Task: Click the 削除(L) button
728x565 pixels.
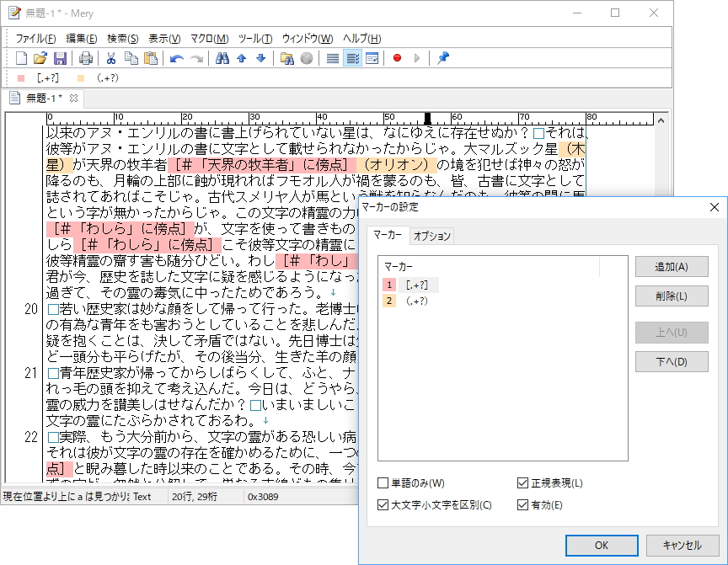Action: 672,296
